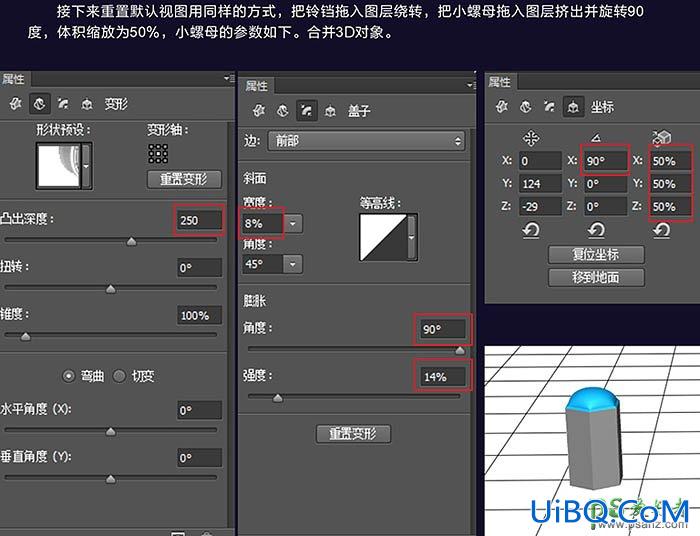The image size is (700, 536).
Task: Open bevel 宽度 8% dropdown arrow
Action: tap(293, 223)
